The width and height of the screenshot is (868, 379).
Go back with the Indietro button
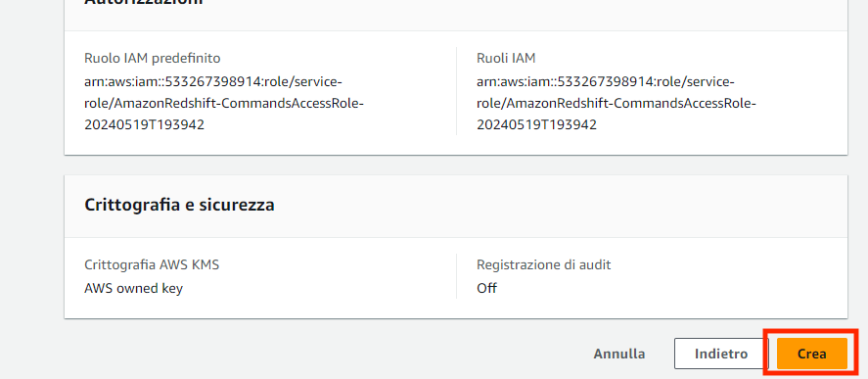(721, 354)
